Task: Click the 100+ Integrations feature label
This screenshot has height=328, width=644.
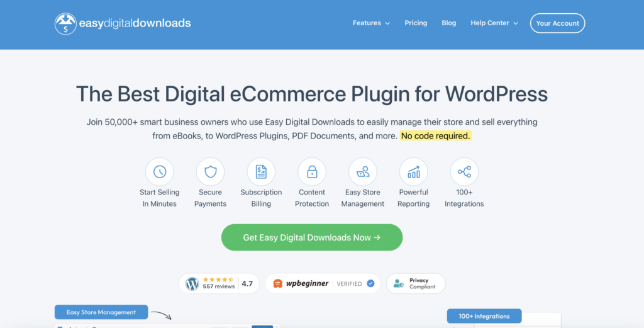Action: click(x=464, y=198)
